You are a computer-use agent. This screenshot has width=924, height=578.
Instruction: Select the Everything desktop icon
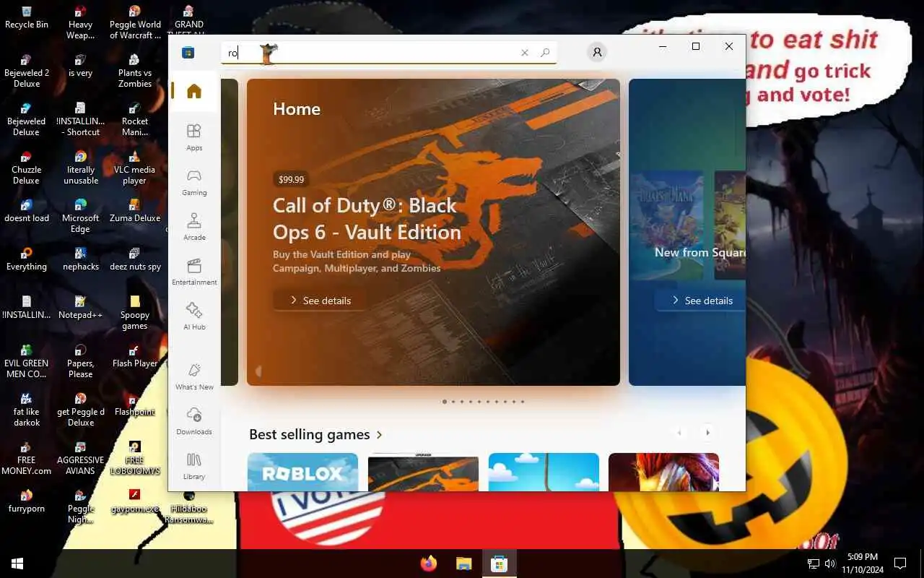coord(27,259)
